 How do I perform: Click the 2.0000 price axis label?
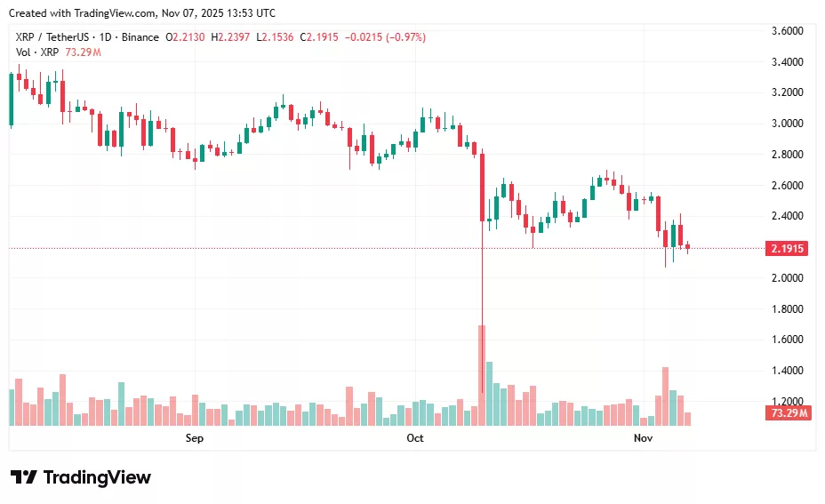[787, 278]
